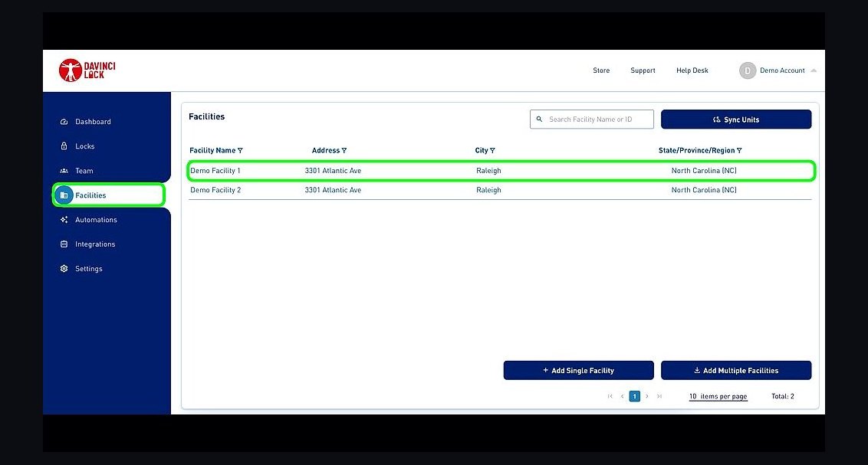The width and height of the screenshot is (868, 465).
Task: Open the Settings section
Action: tap(89, 269)
